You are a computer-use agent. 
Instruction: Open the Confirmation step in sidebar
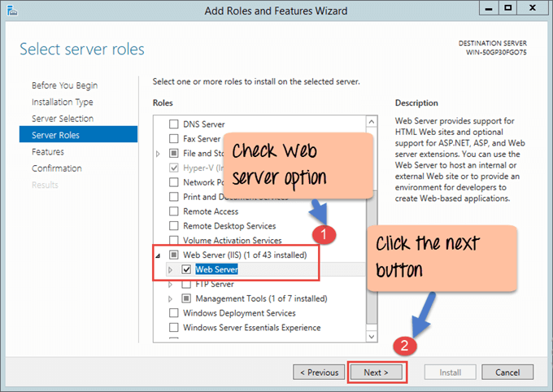(56, 168)
